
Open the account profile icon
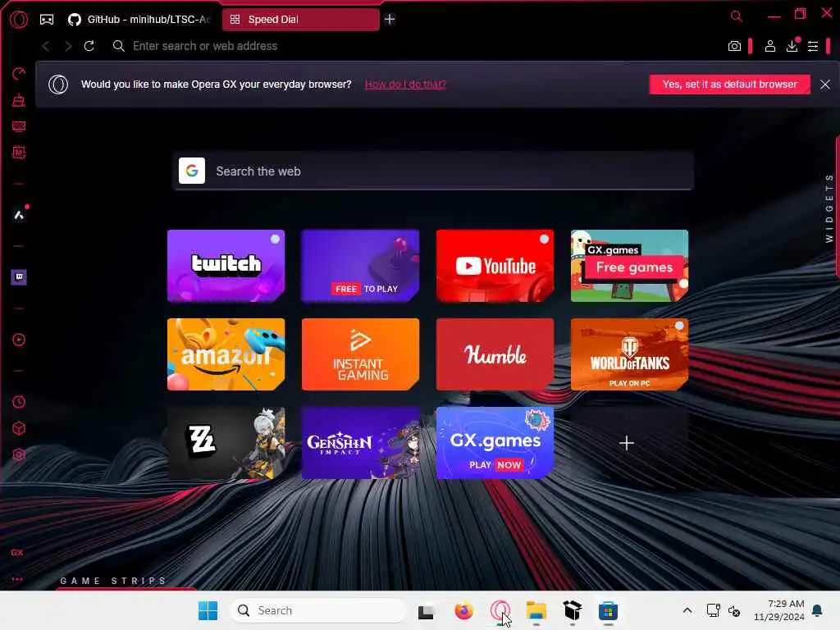point(769,46)
